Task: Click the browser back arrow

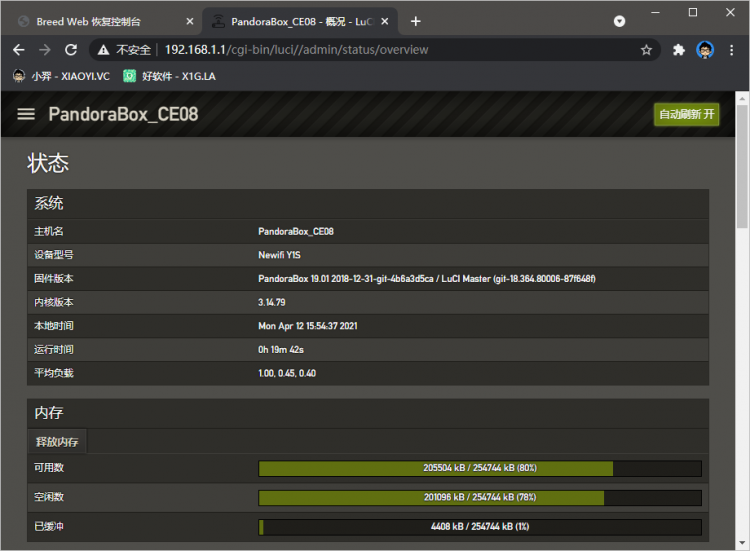Action: click(x=19, y=50)
